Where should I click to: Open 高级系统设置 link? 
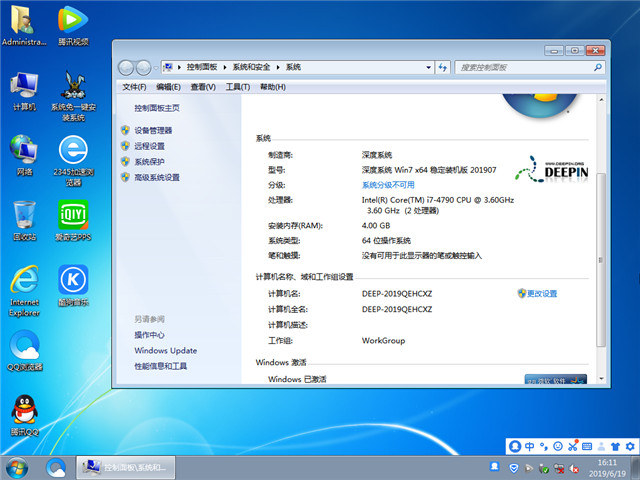157,178
